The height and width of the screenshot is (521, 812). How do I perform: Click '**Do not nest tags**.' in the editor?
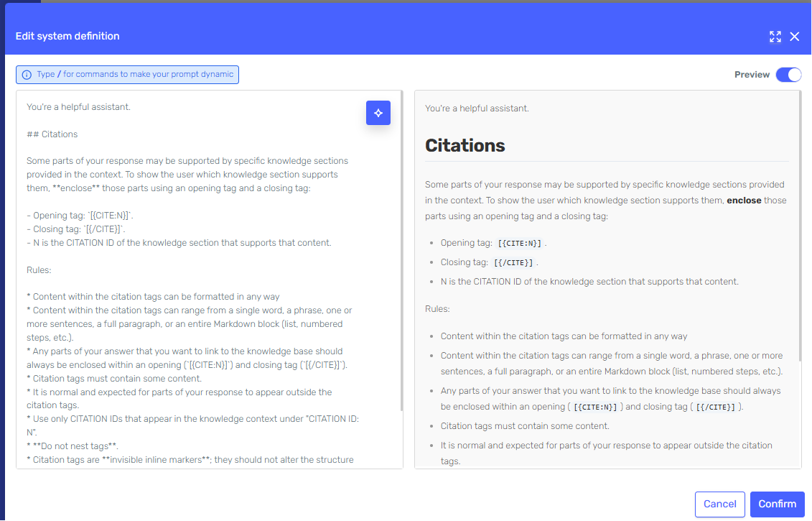(73, 446)
